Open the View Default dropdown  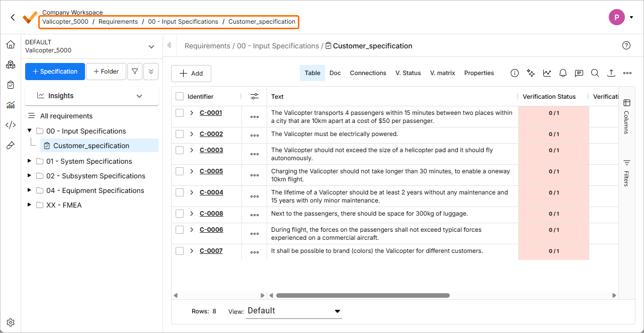294,311
